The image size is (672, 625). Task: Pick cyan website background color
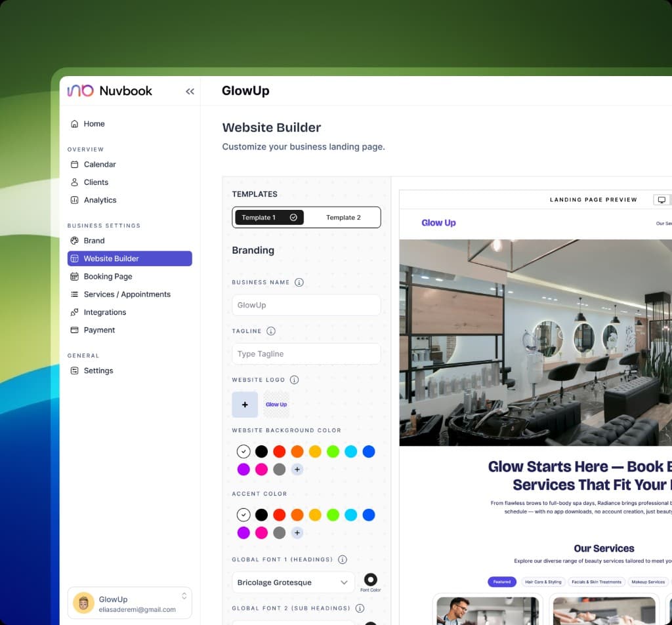351,451
